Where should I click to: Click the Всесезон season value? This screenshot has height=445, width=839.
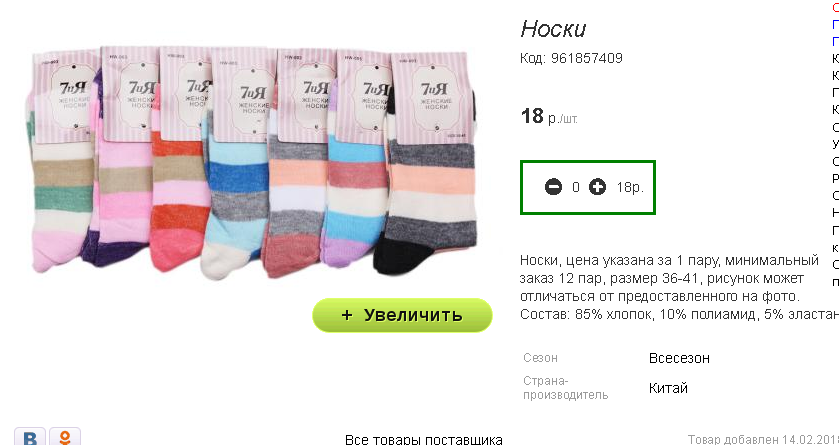(679, 358)
